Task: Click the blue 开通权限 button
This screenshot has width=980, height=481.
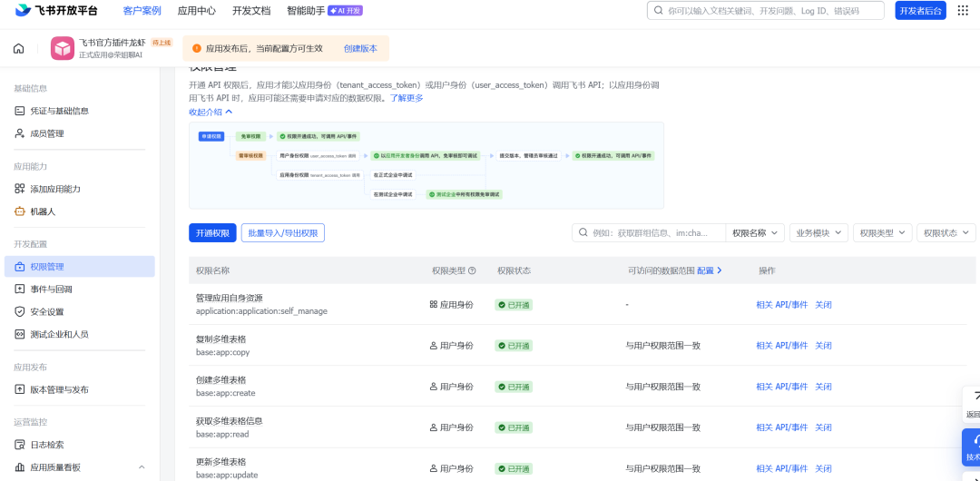Action: point(212,232)
